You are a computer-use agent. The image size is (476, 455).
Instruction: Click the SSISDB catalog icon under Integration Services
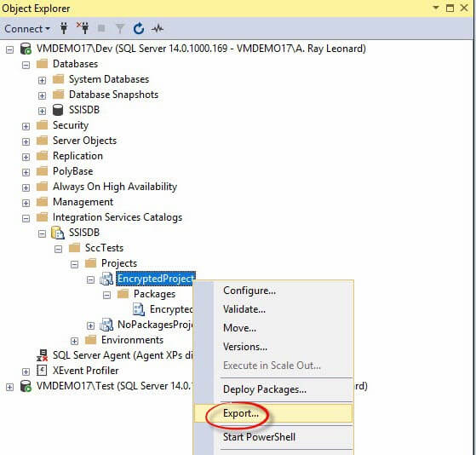pos(58,233)
